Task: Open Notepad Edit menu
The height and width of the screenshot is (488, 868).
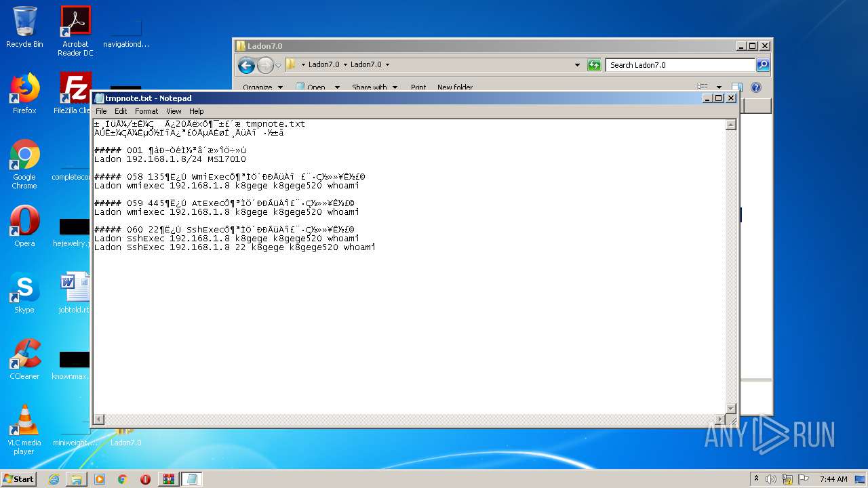Action: tap(121, 111)
